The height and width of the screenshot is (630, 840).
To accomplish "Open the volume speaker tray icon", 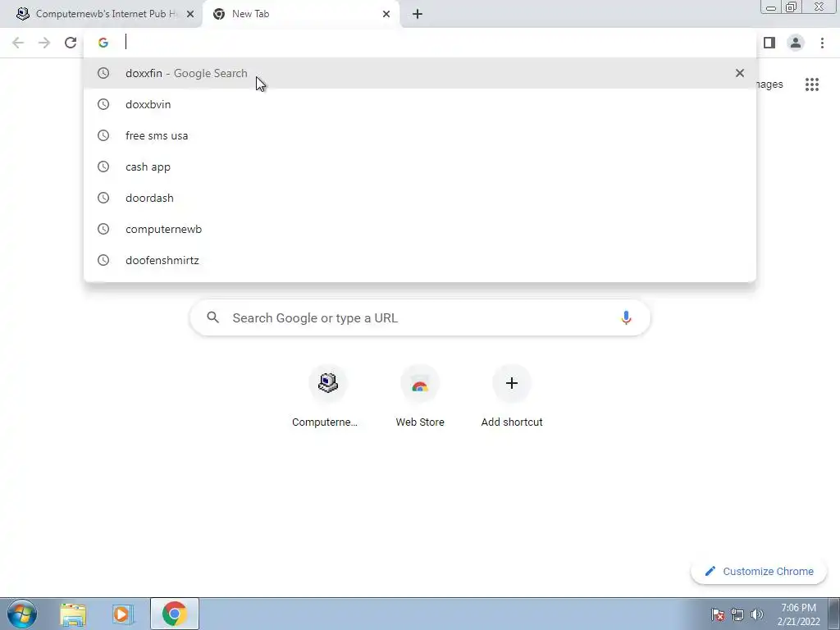I will [756, 614].
